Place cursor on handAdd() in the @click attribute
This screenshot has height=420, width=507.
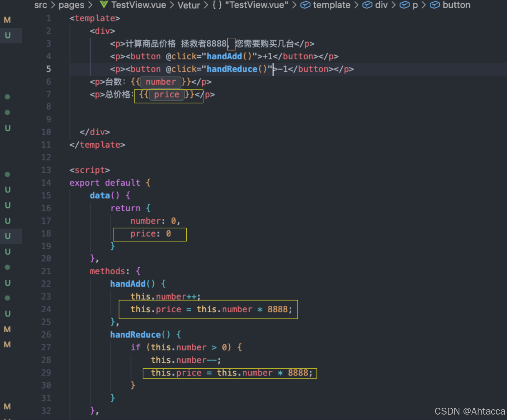click(x=229, y=56)
